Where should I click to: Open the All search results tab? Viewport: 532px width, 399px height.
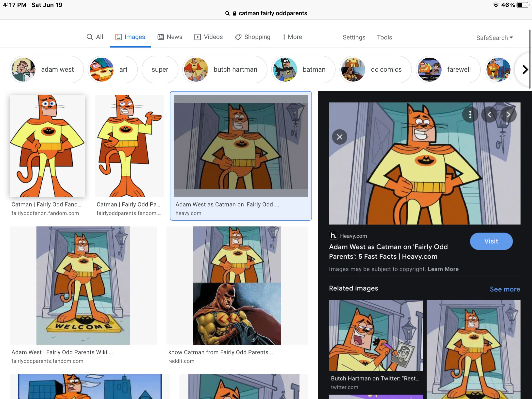[95, 37]
